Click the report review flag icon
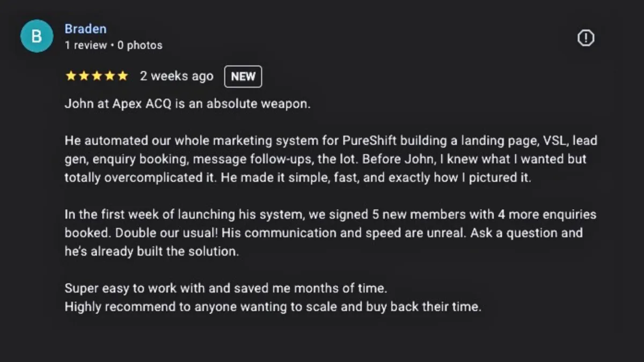 (586, 38)
